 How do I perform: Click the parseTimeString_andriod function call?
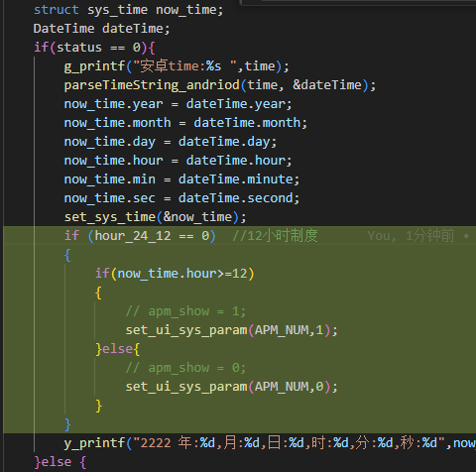(220, 85)
